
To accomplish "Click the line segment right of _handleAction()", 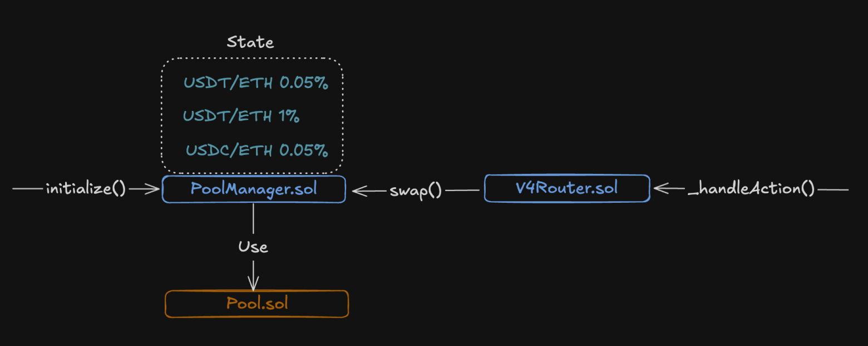I will tap(834, 189).
